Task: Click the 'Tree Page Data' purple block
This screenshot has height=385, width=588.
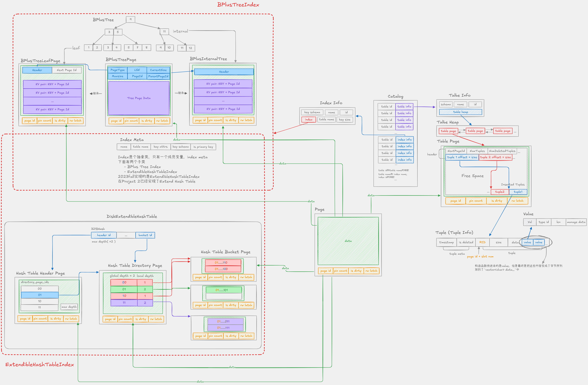Action: pos(139,98)
